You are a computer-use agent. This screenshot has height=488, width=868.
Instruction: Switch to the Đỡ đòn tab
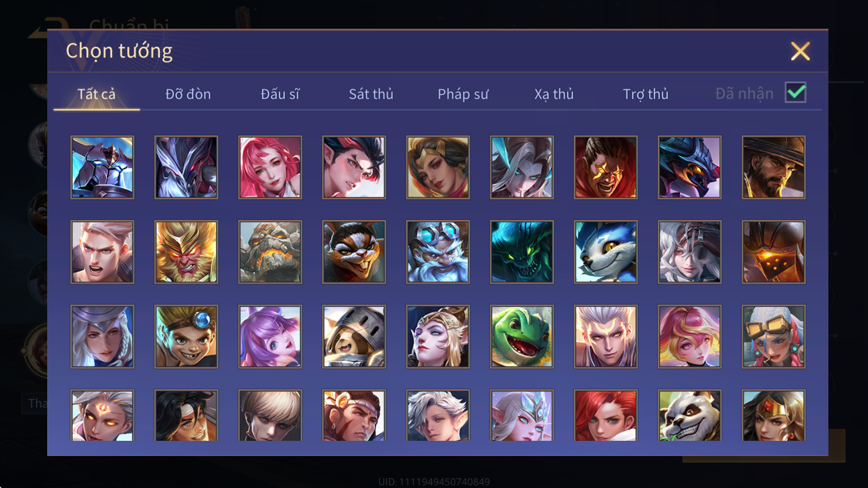coord(188,94)
